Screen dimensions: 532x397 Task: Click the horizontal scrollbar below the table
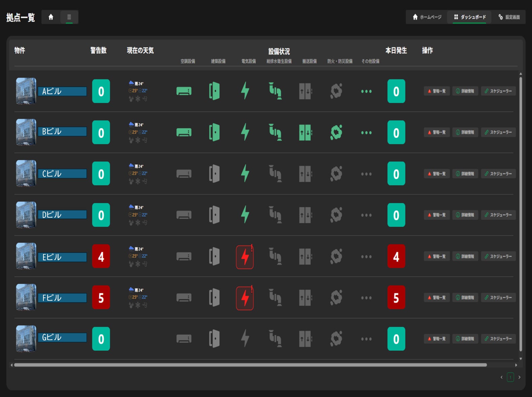tap(250, 365)
